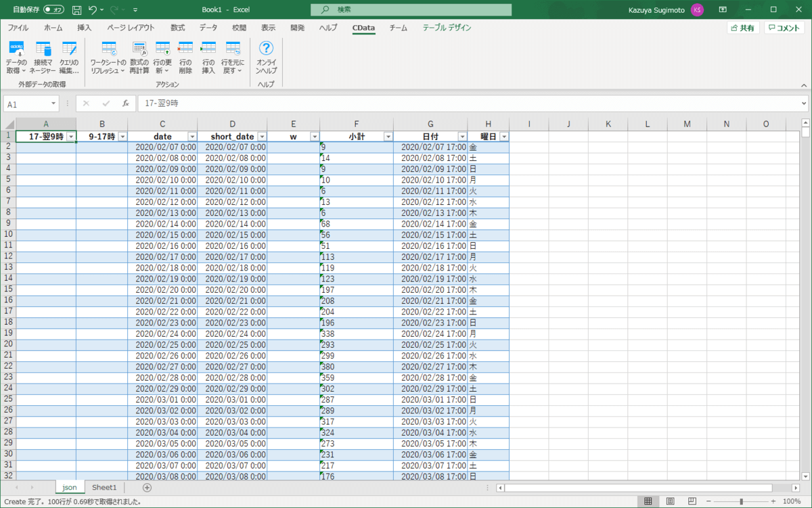Toggle the 自動保存 autosave switch
This screenshot has height=508, width=812.
tap(54, 9)
